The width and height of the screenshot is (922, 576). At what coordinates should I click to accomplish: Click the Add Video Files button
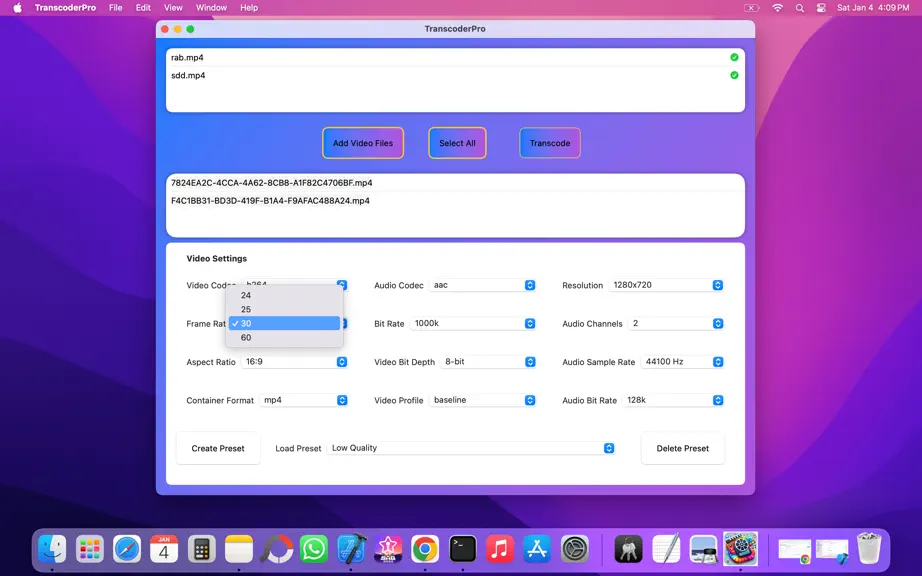363,143
